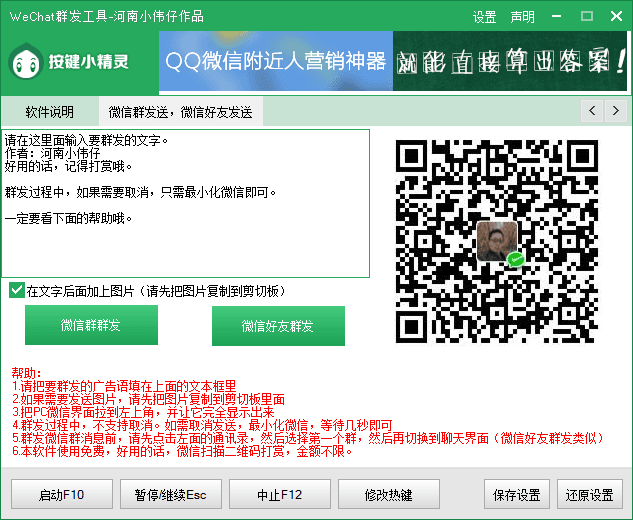
Task: Click help line 6.本软件使用免费
Action: point(182,451)
